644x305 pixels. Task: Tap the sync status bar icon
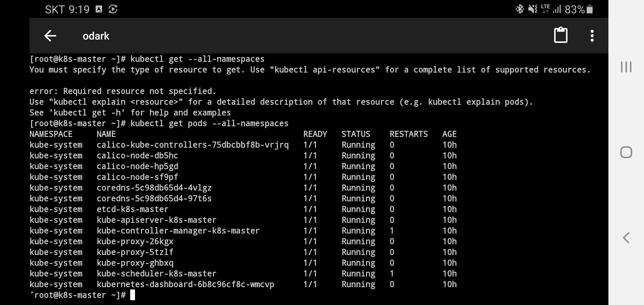tap(113, 9)
